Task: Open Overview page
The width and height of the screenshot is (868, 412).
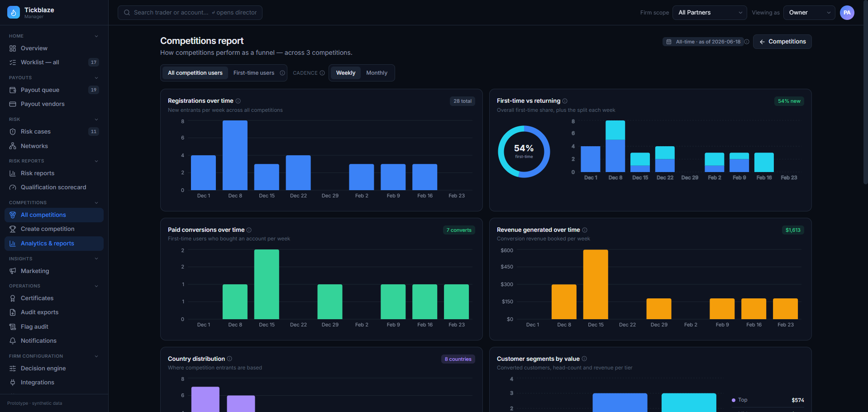Action: click(x=54, y=48)
